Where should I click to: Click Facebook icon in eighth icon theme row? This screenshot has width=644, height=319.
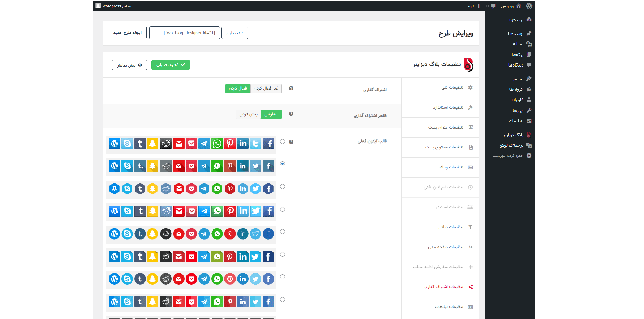pos(268,302)
